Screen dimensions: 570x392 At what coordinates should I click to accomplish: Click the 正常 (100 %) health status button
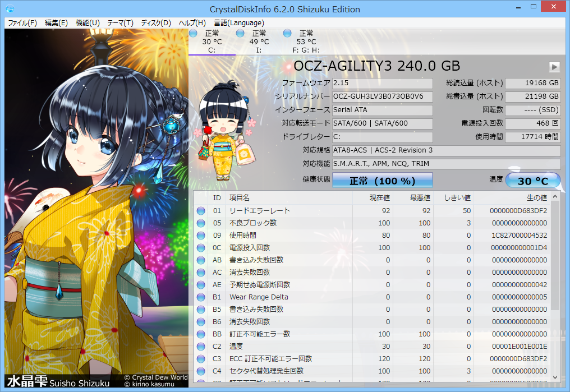point(383,181)
